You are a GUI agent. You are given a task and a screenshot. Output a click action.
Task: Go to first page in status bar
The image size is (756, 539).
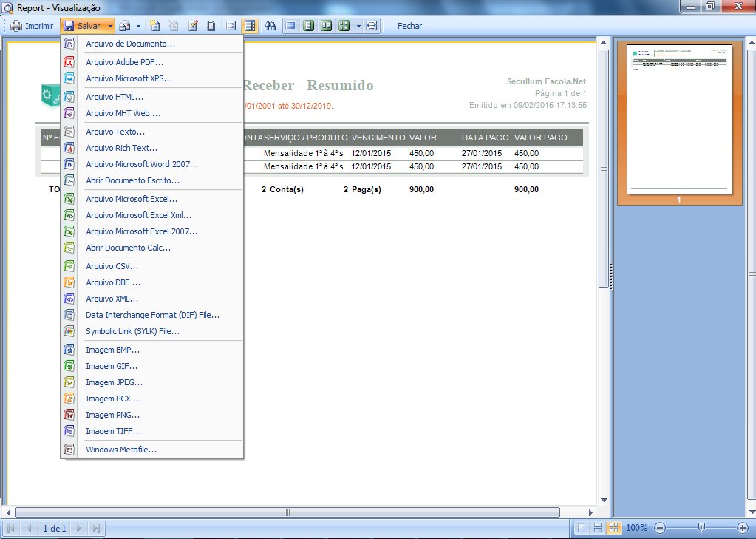pos(10,529)
